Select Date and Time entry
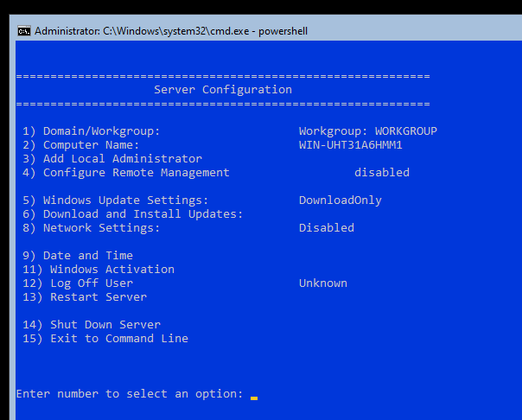Screen dimensions: 522x420 [x=78, y=256]
